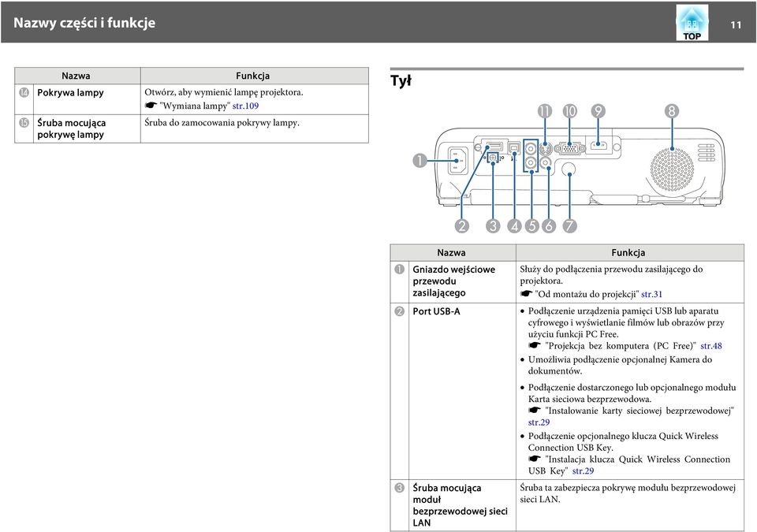
Task: Click "Otwórz, aby wymienić lampę projektora."
Action: [x=224, y=92]
